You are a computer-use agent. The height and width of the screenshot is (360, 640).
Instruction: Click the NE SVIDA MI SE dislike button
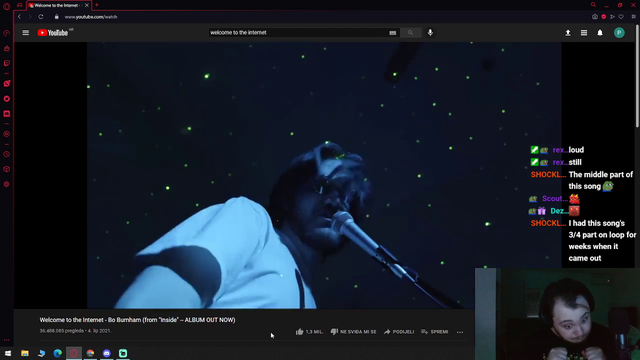click(x=353, y=332)
